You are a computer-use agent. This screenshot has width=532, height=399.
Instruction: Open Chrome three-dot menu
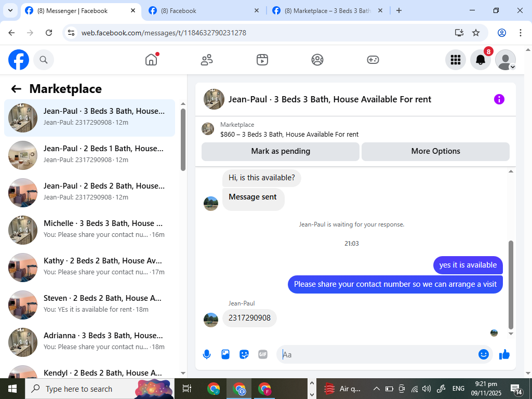pos(521,33)
